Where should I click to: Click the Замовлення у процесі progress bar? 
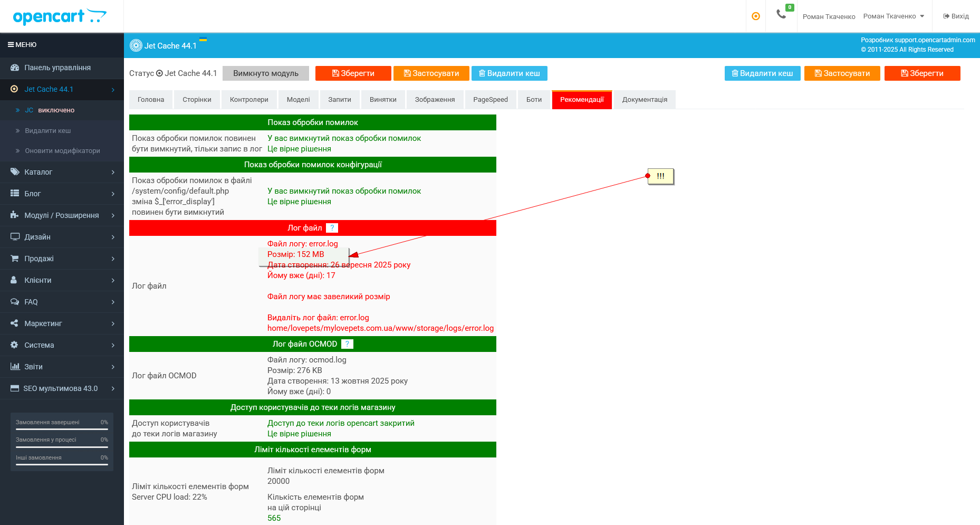[62, 446]
